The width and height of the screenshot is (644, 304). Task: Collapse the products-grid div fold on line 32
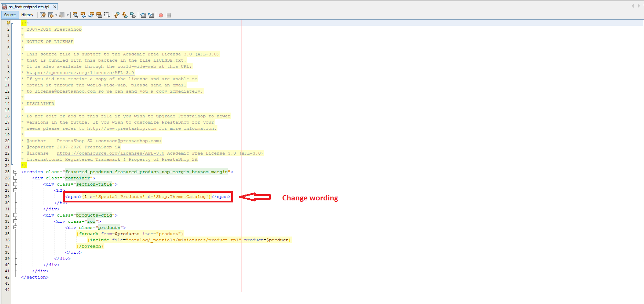click(x=15, y=215)
